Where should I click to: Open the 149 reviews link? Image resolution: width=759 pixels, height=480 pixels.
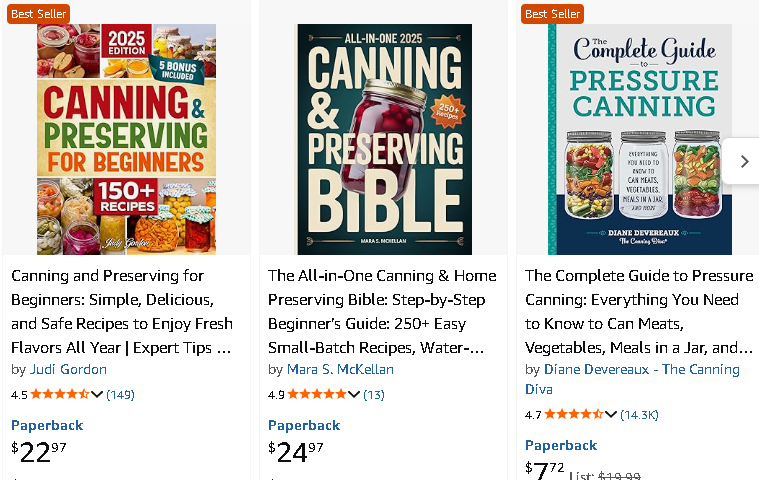pyautogui.click(x=120, y=394)
